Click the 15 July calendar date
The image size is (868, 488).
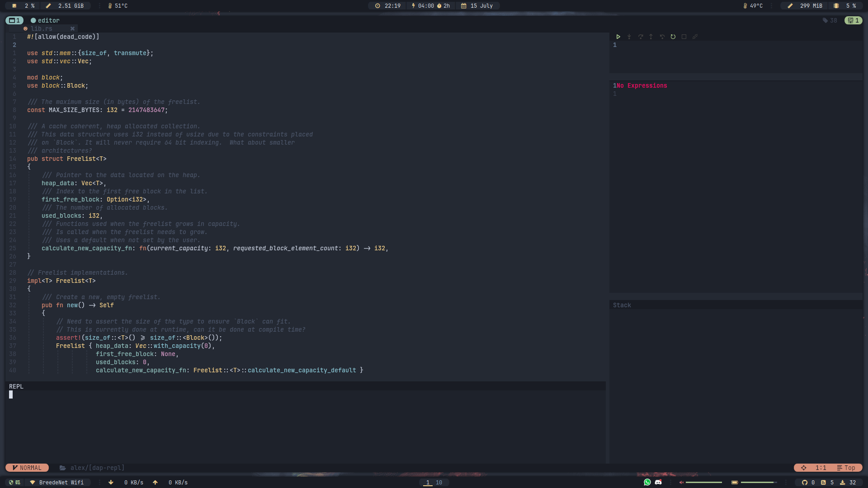[478, 6]
